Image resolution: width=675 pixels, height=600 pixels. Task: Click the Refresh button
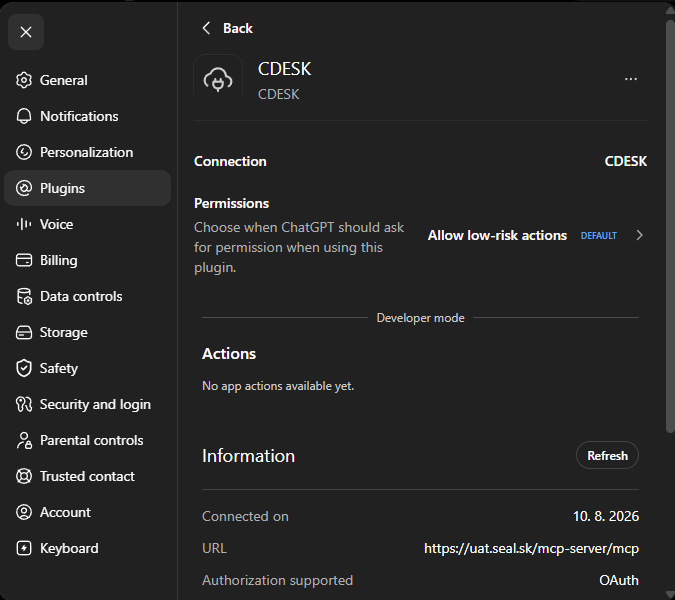pyautogui.click(x=607, y=455)
